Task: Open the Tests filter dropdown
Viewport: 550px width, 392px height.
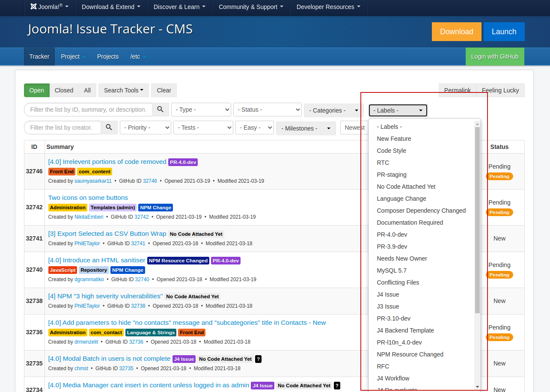Action: [203, 128]
